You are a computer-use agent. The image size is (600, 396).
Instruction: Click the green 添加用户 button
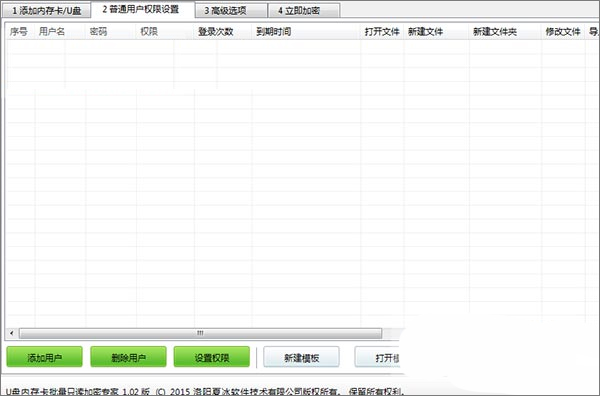click(x=44, y=357)
